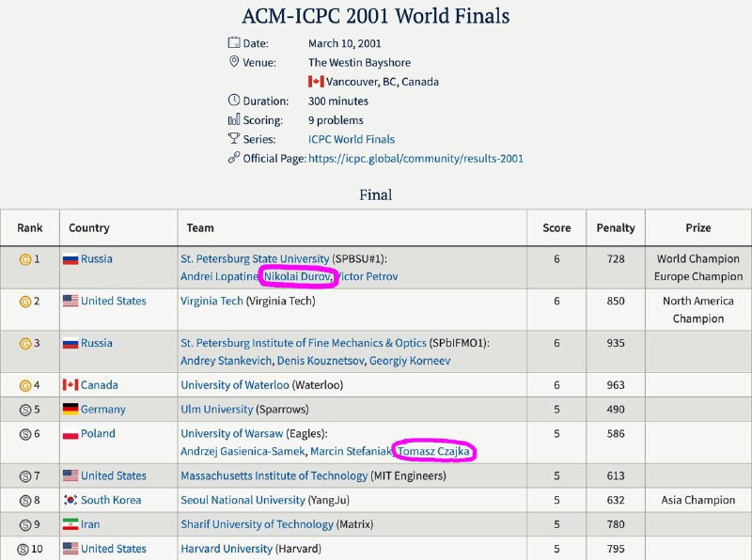Click the chain link icon beside Official Page
This screenshot has height=560, width=752.
click(233, 158)
